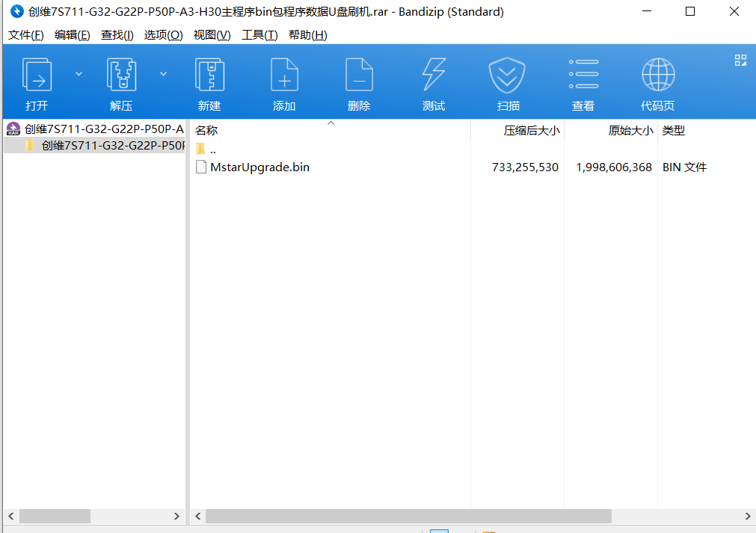This screenshot has width=756, height=533.
Task: Click file list scroll left arrow
Action: click(197, 516)
